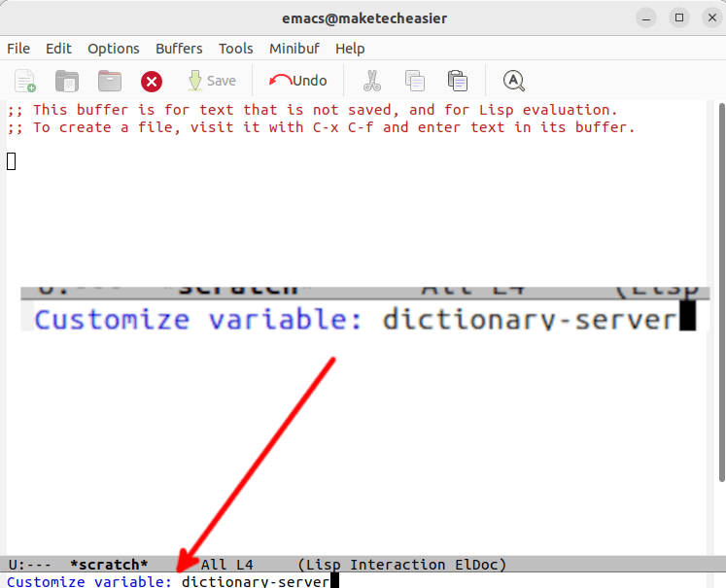Open the File menu
This screenshot has height=588, width=726.
pyautogui.click(x=18, y=49)
